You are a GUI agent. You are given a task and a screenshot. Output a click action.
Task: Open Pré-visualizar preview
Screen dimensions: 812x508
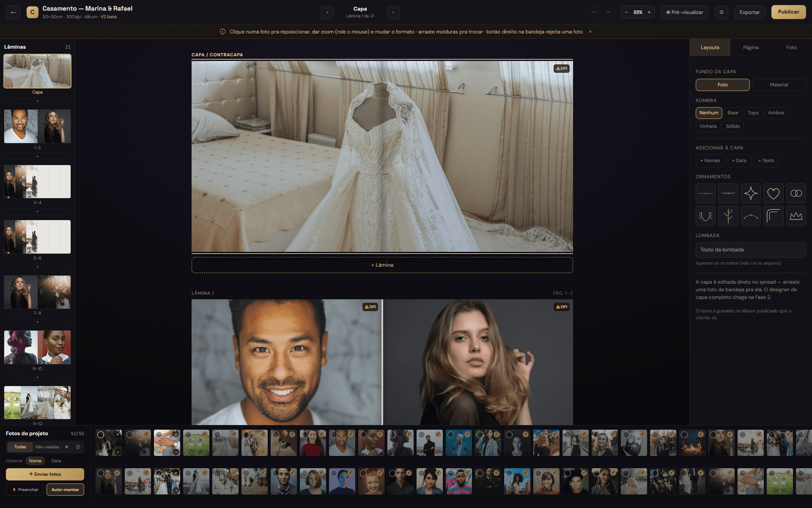click(684, 12)
